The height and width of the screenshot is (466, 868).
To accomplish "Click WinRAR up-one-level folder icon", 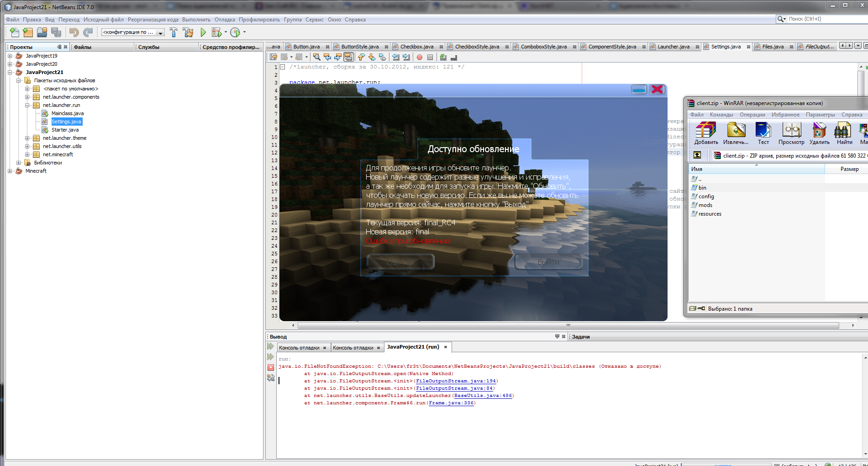I will click(x=697, y=155).
